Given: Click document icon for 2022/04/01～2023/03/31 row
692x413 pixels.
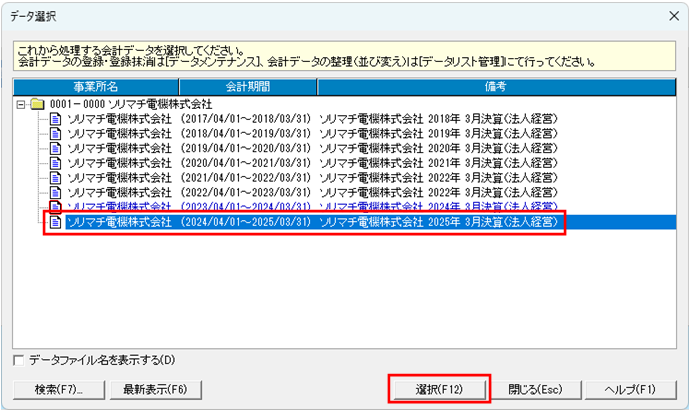Looking at the screenshot, I should coord(55,193).
